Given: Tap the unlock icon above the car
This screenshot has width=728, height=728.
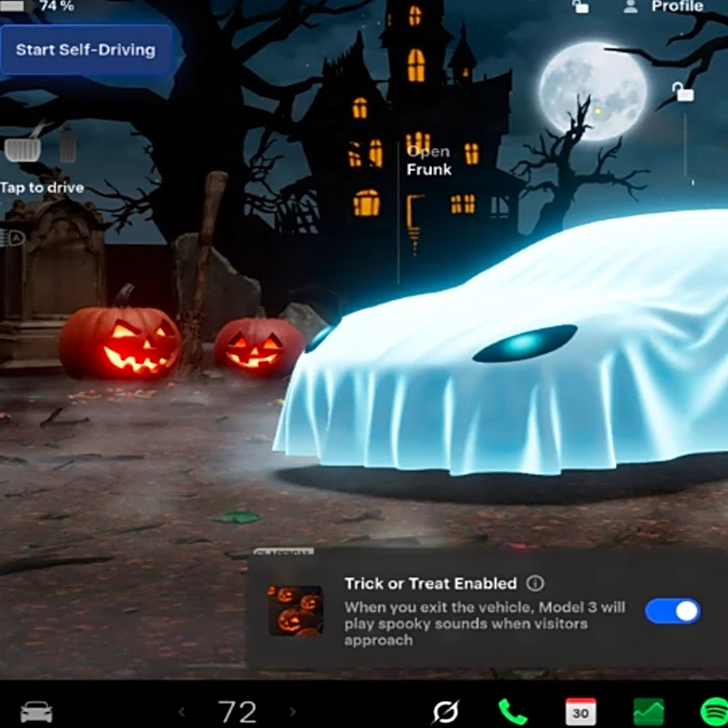Looking at the screenshot, I should [682, 91].
